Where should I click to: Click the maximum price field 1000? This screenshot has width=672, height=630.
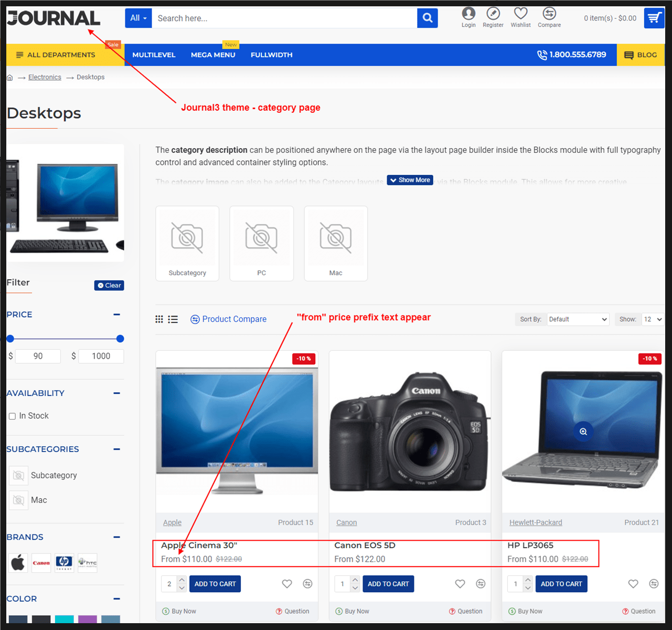pyautogui.click(x=101, y=356)
